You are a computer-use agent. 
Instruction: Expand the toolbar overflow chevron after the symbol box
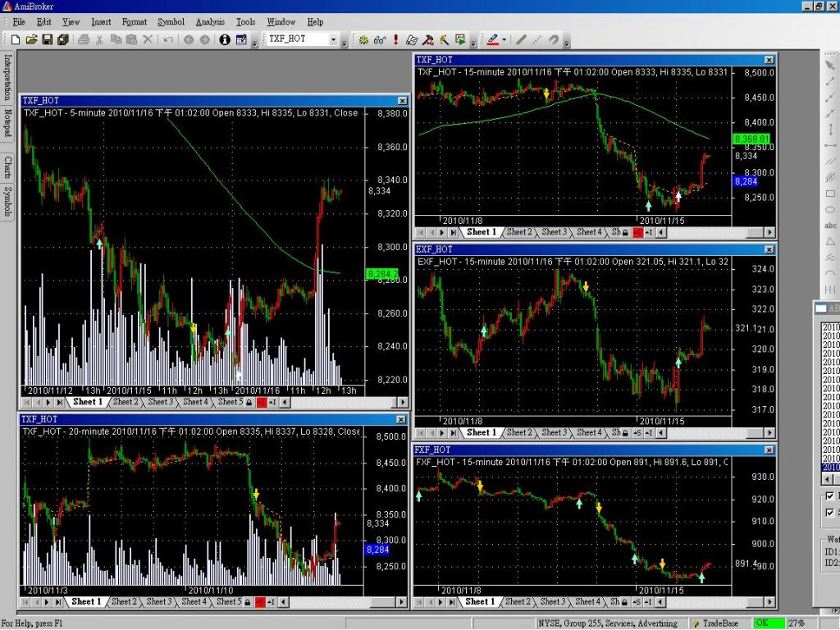pyautogui.click(x=344, y=42)
